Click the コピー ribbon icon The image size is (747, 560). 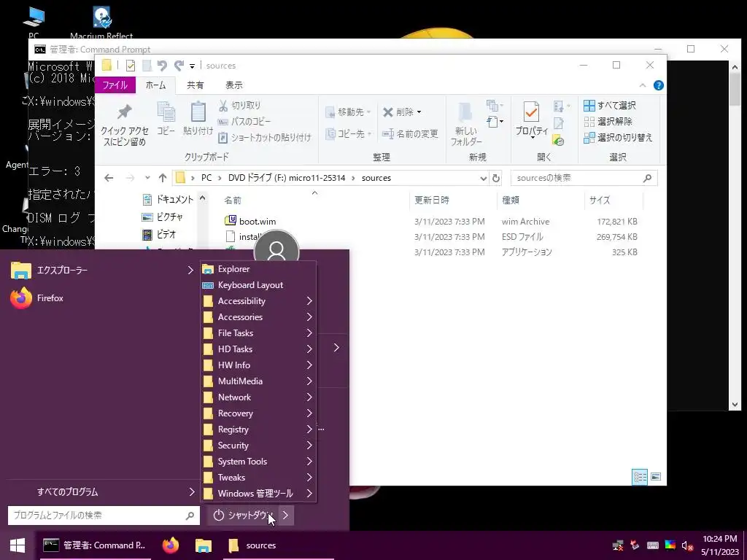[x=166, y=119]
